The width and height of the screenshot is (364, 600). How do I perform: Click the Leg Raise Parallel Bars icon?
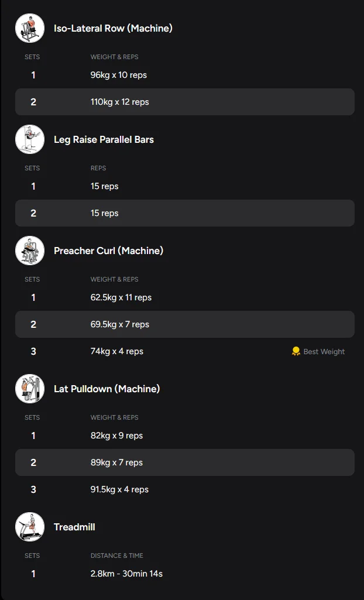(x=30, y=139)
